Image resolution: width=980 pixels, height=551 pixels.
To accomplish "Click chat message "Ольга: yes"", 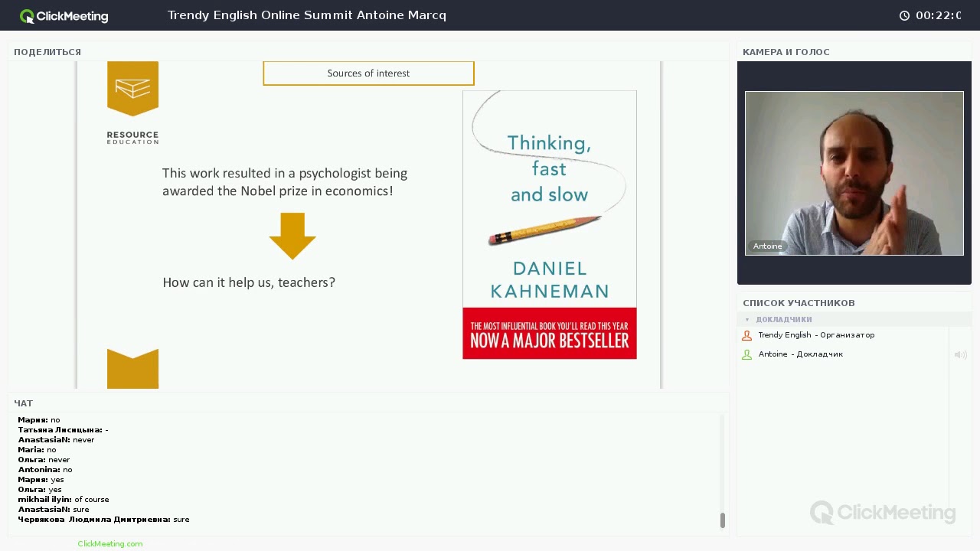I will tap(40, 490).
